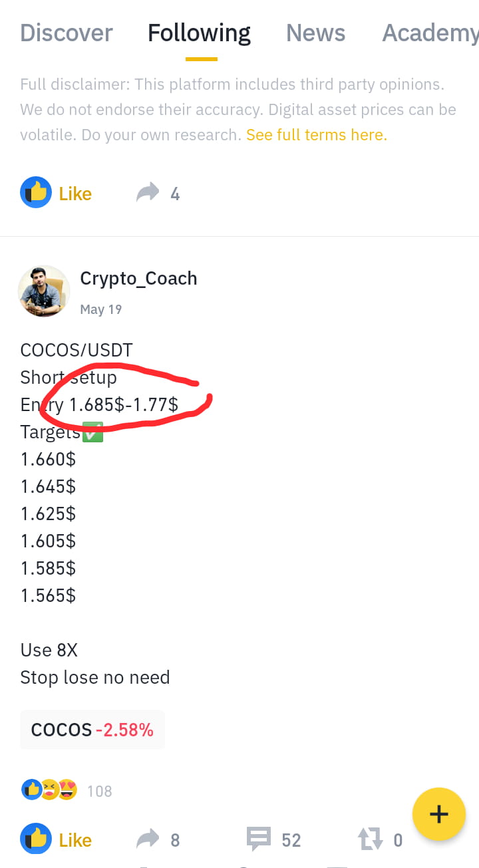
Task: Click the share arrow icon below the disclaimer post
Action: pyautogui.click(x=148, y=192)
